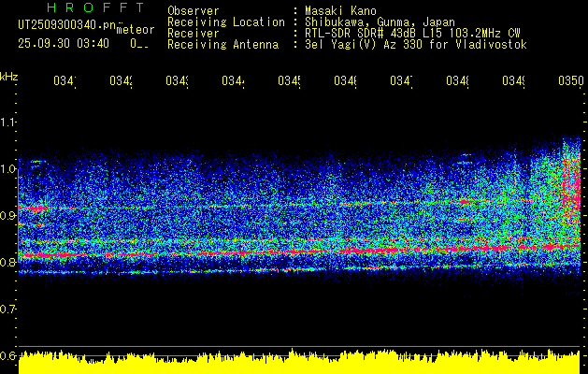Screen dimensions: 588x374
Task: Select the UT2509300340 filename label
Action: coord(65,26)
